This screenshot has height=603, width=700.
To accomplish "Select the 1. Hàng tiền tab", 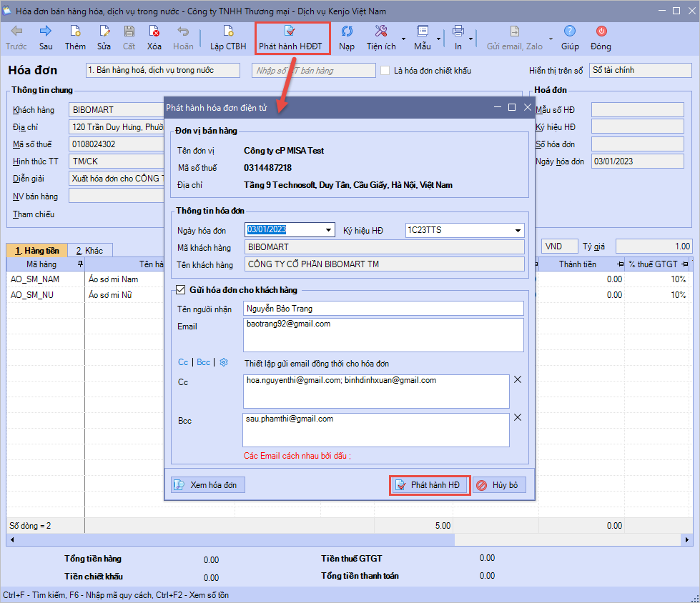I will click(37, 251).
